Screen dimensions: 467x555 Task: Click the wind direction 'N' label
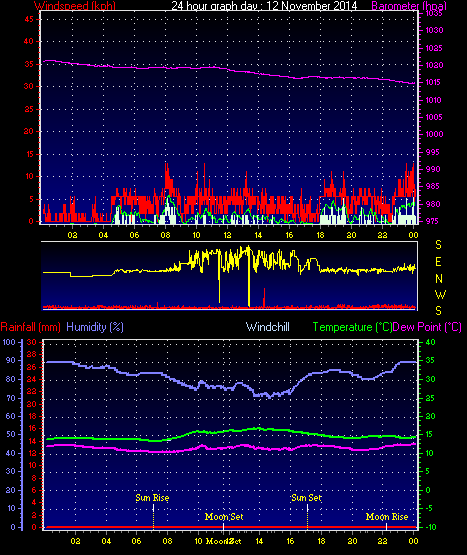click(x=439, y=279)
